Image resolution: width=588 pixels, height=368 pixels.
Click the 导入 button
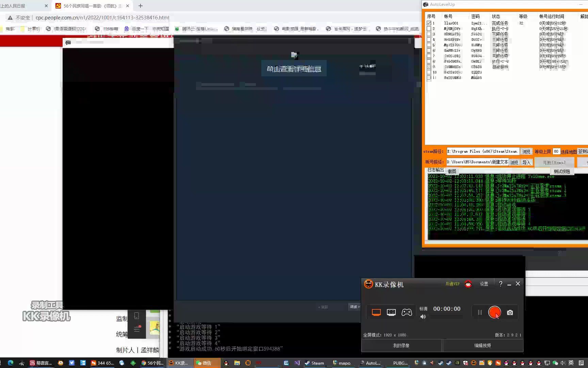526,163
